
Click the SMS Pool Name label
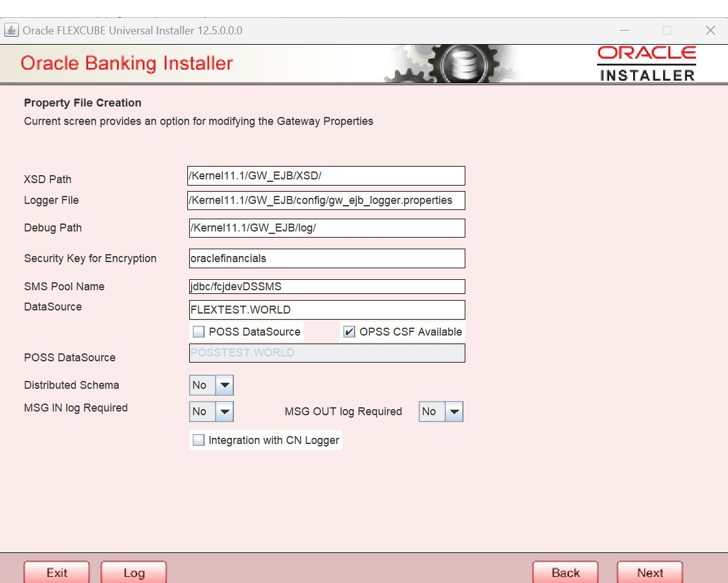click(x=64, y=287)
